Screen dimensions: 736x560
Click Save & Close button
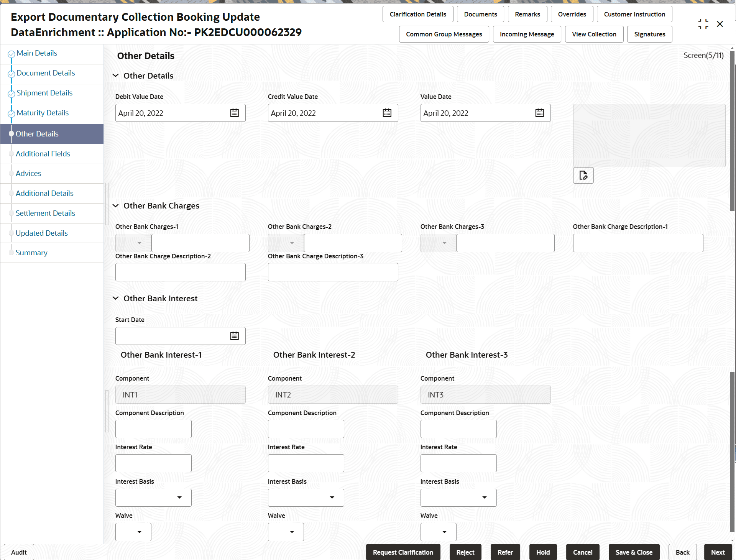point(634,552)
